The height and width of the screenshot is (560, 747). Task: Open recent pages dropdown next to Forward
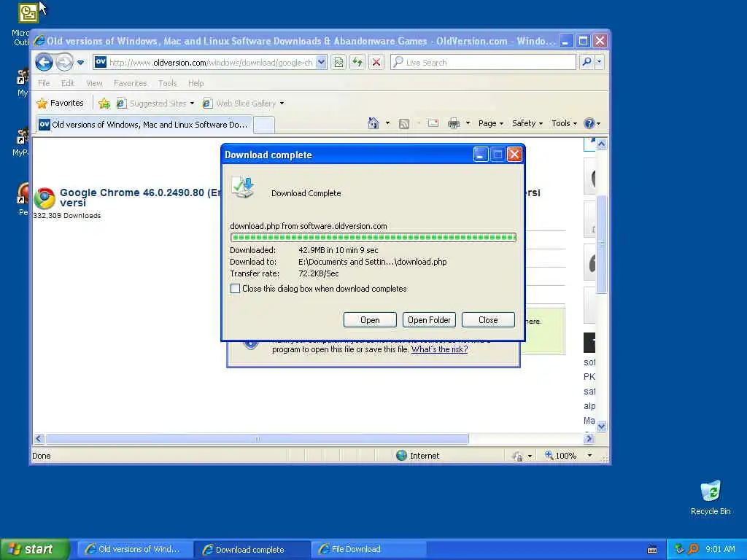[x=80, y=63]
